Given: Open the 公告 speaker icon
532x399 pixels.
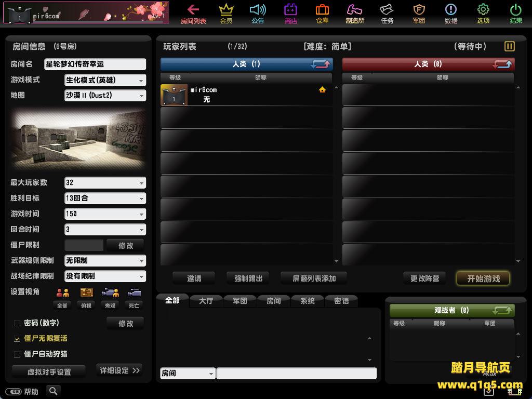Looking at the screenshot, I should pyautogui.click(x=258, y=10).
